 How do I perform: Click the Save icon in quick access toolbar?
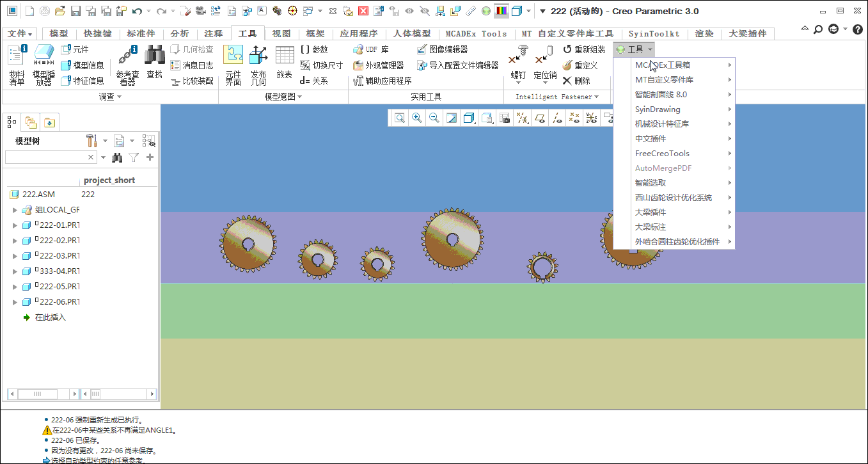click(x=75, y=11)
